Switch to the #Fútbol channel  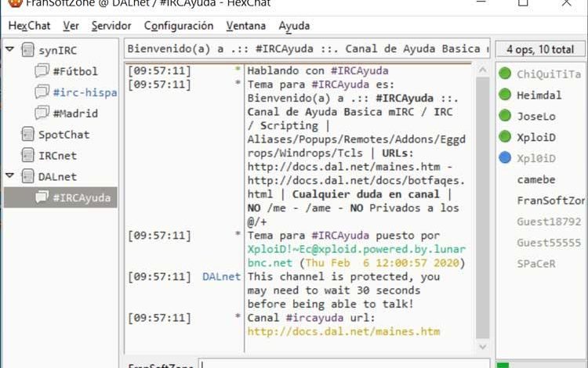[x=75, y=71]
